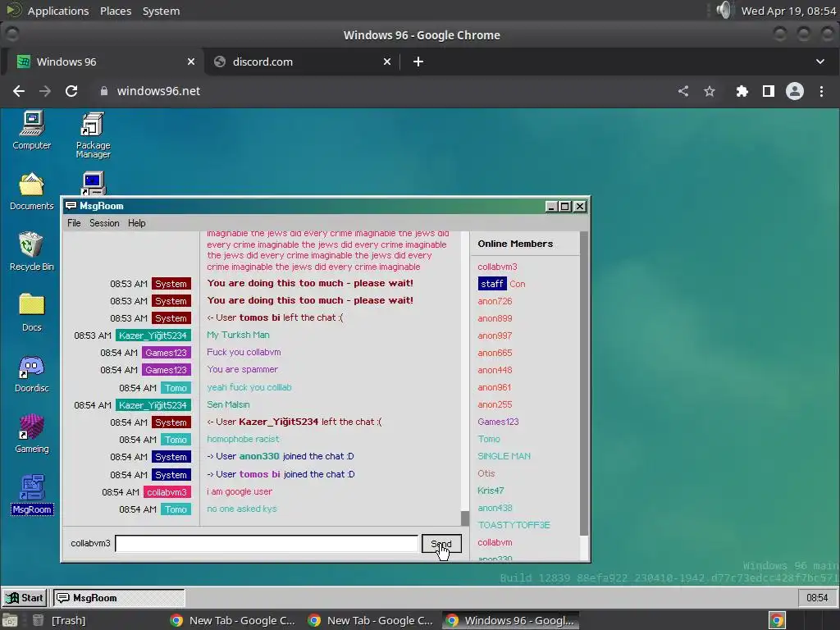The height and width of the screenshot is (630, 840).
Task: Switch to the discord.com tab
Action: pyautogui.click(x=302, y=62)
